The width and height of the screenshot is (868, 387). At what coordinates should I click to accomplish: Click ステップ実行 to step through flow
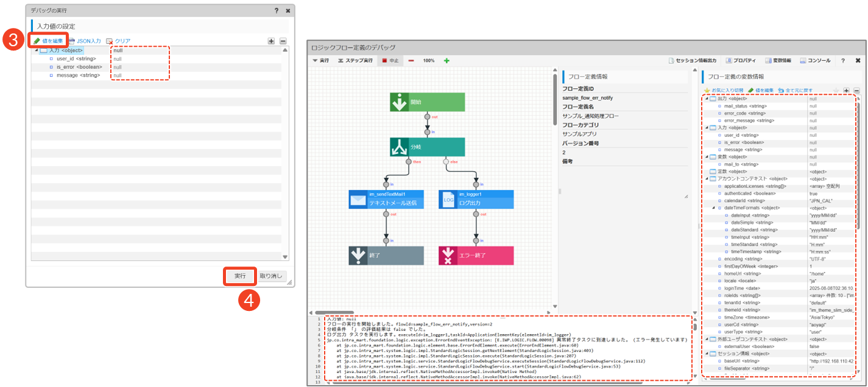pyautogui.click(x=357, y=61)
